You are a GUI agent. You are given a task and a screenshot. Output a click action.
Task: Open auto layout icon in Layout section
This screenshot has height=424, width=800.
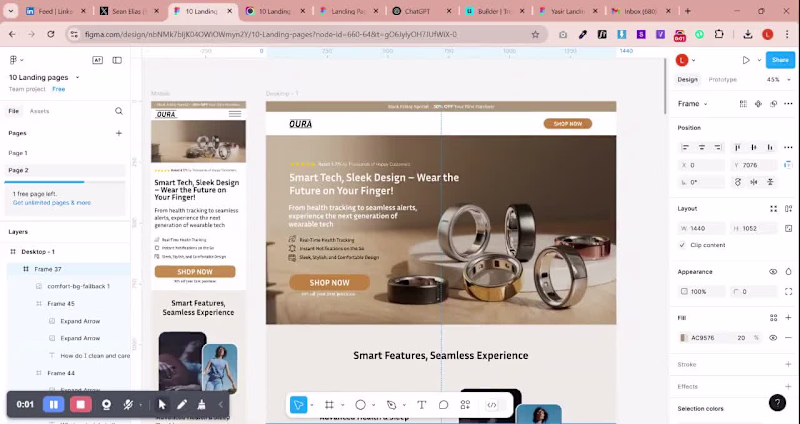788,209
